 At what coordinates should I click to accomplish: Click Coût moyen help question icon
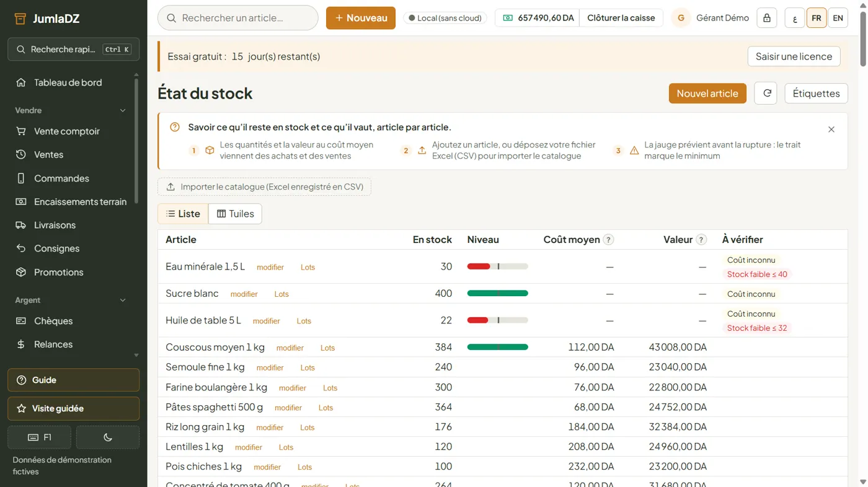point(609,240)
